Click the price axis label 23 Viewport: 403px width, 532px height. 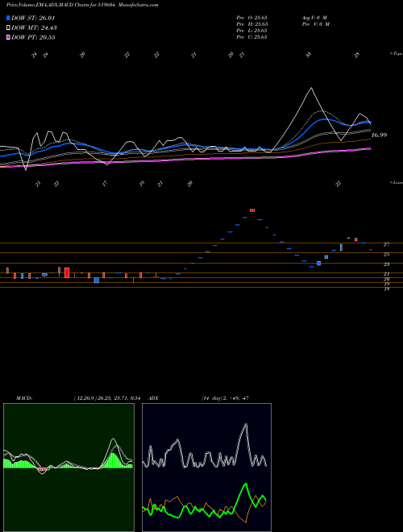tap(386, 264)
